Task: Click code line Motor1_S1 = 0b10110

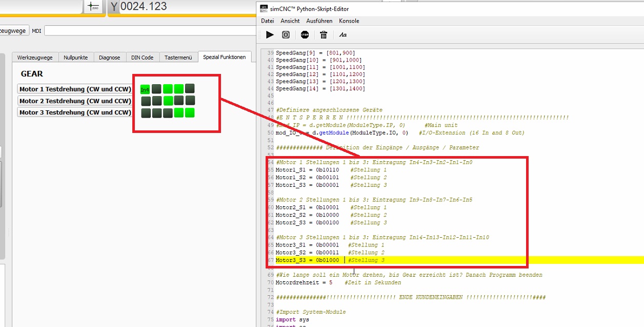Action: pyautogui.click(x=331, y=170)
